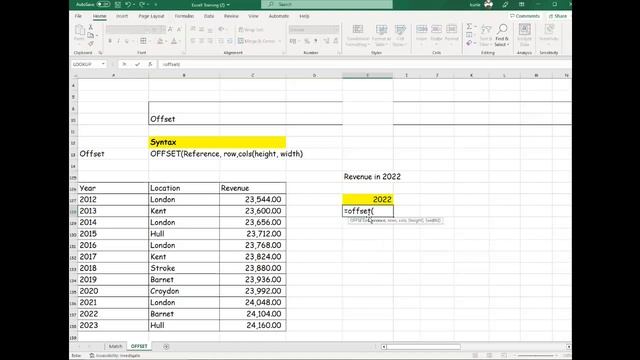This screenshot has width=640, height=360.
Task: Switch to the Data tab
Action: tap(209, 16)
